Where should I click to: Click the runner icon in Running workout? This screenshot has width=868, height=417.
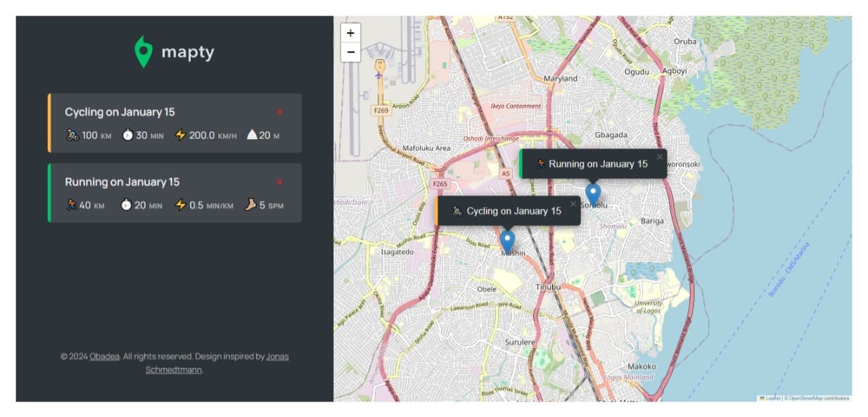point(72,205)
